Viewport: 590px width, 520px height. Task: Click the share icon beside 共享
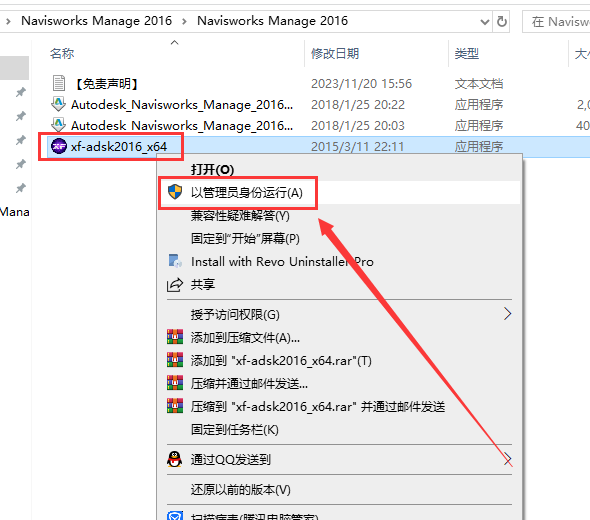click(x=175, y=284)
